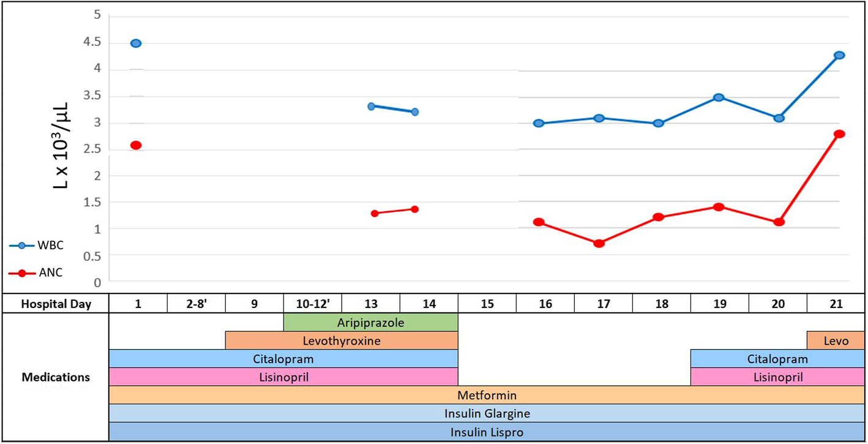Pick the WBC point on day 20

pyautogui.click(x=779, y=118)
